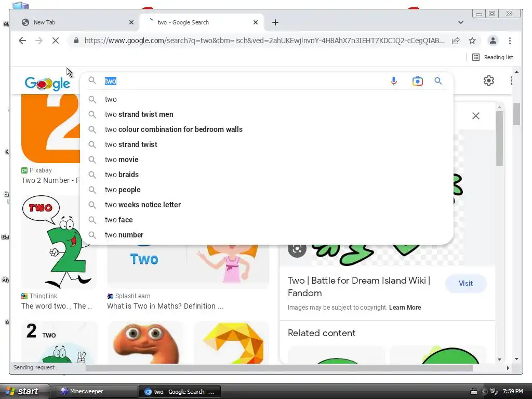Open the '2 TWO' frog thumbnail
Image resolution: width=532 pixels, height=399 pixels.
pyautogui.click(x=59, y=343)
